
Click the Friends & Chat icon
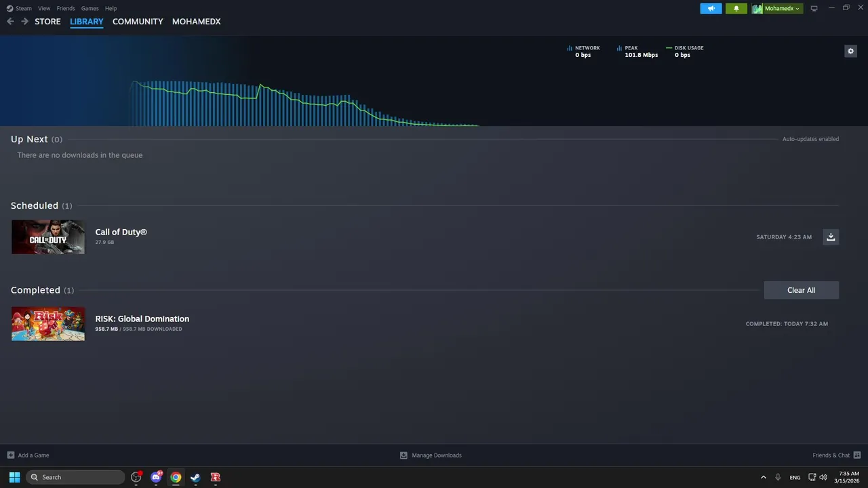856,455
